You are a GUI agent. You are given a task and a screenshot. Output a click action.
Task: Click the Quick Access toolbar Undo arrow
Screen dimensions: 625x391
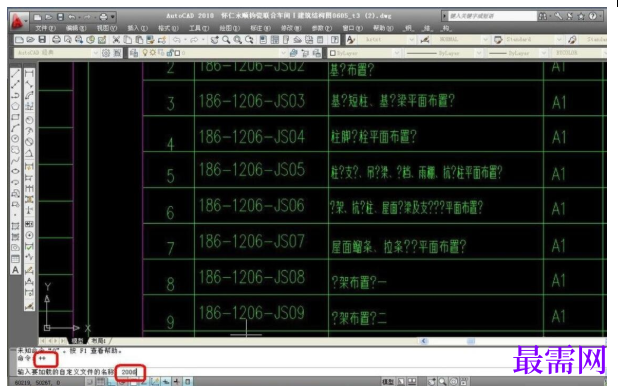(72, 17)
